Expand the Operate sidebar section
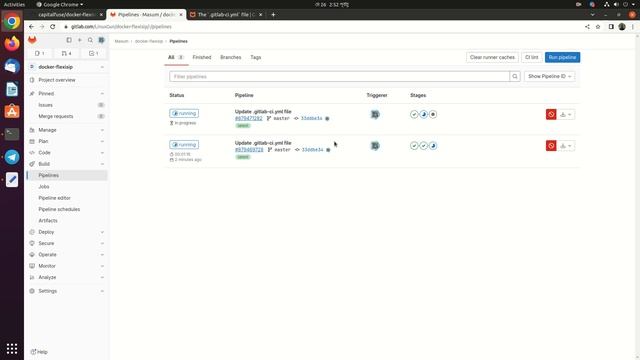The width and height of the screenshot is (640, 360). (67, 255)
